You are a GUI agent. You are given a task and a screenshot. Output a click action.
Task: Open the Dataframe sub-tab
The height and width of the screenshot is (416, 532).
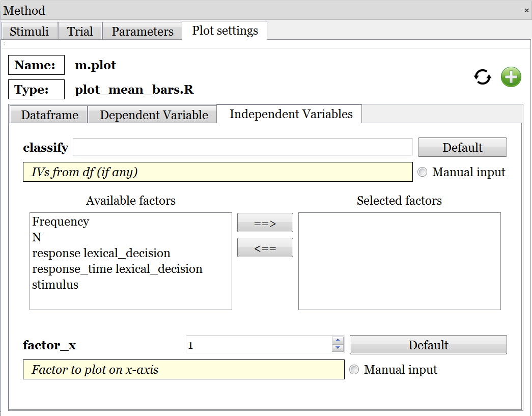[49, 115]
